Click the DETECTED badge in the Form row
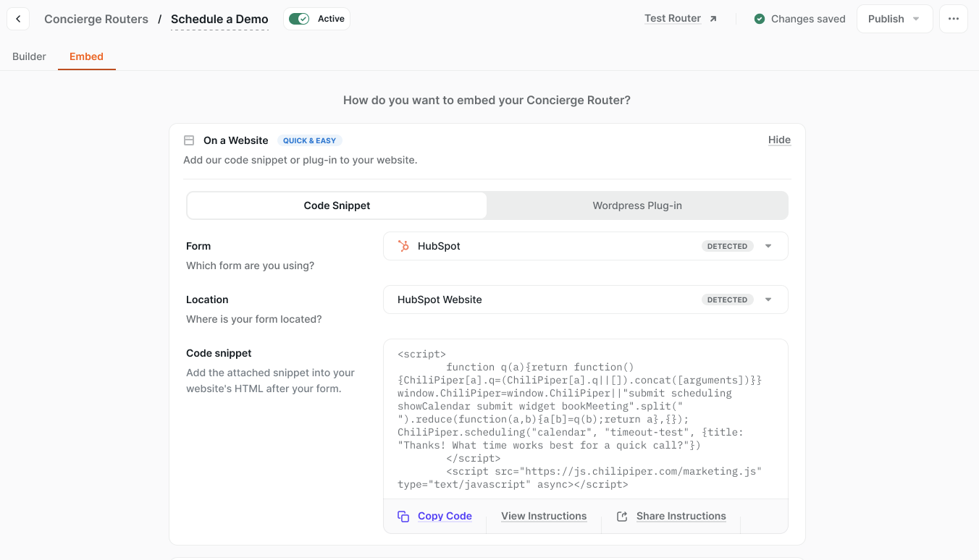The height and width of the screenshot is (560, 979). pyautogui.click(x=727, y=246)
